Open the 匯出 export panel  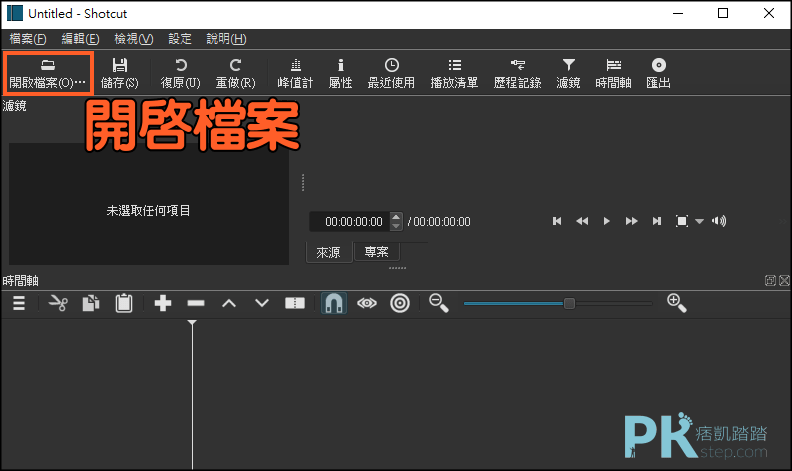tap(659, 73)
